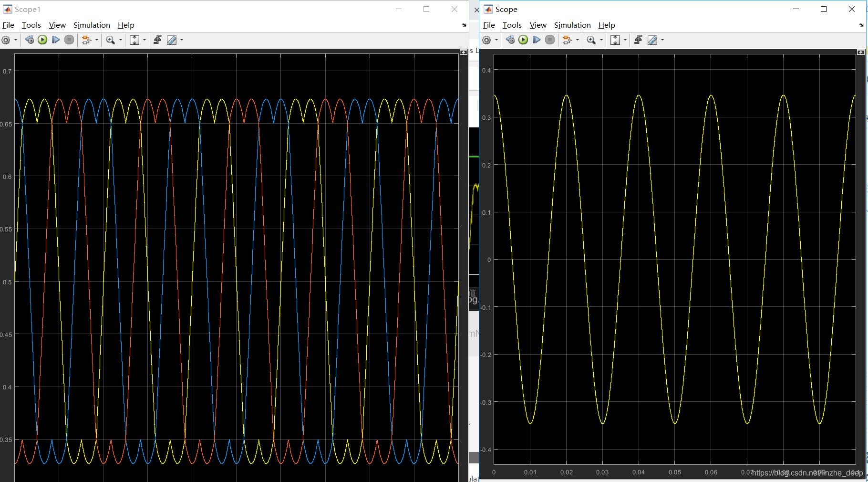Screen dimensions: 868x482
Task: Toggle Cursor Measurements ruler icon in Scope1
Action: 172,40
